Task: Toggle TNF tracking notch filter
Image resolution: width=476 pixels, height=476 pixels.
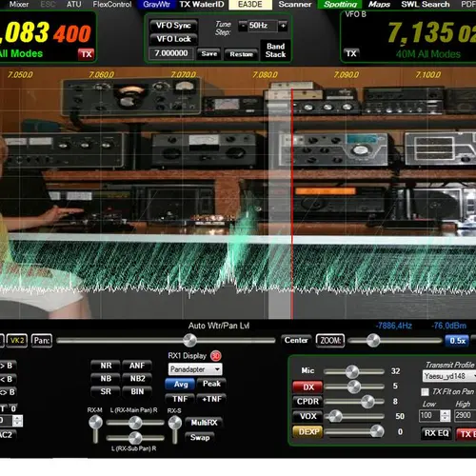Action: pos(180,399)
